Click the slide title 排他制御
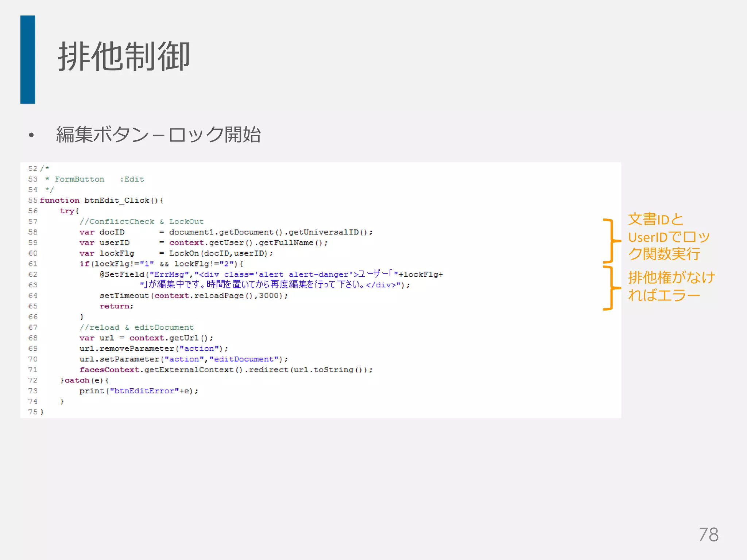 point(124,56)
